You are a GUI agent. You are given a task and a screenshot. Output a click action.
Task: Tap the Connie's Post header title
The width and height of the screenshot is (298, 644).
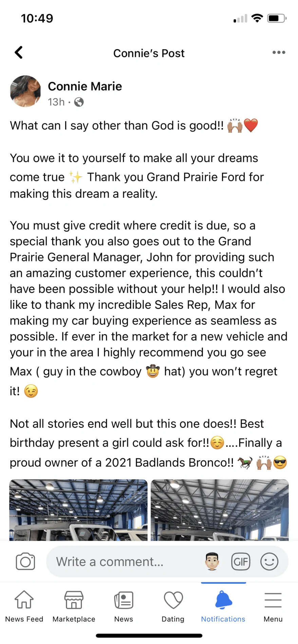point(149,53)
